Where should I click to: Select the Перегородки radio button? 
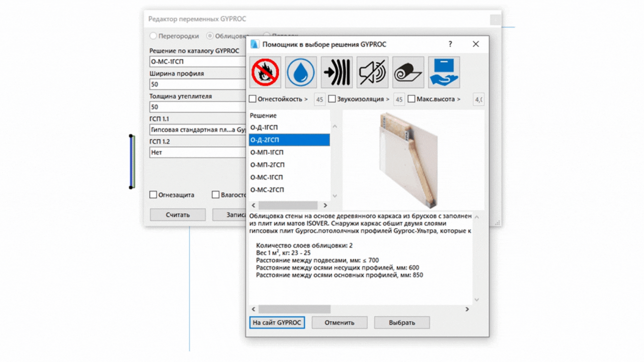tap(153, 36)
